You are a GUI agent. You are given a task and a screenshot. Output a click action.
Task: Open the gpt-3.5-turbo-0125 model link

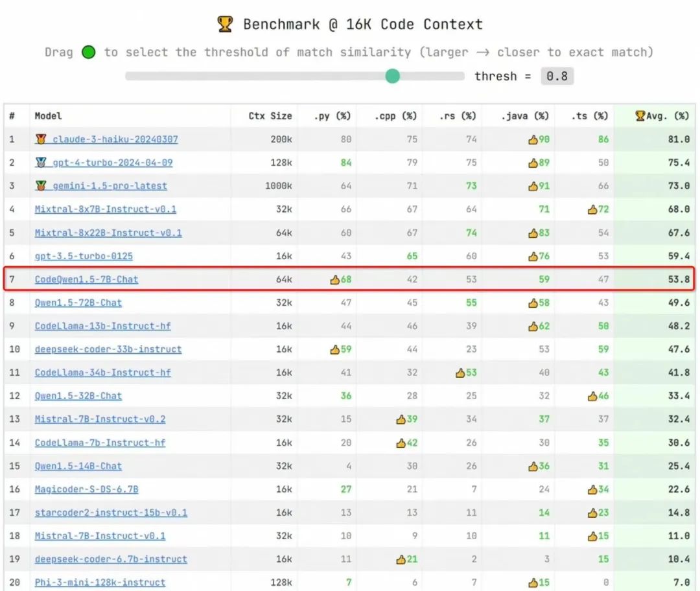84,256
